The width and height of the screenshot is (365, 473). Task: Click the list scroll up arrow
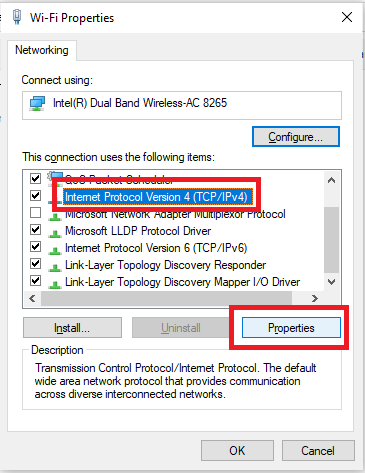click(x=331, y=180)
